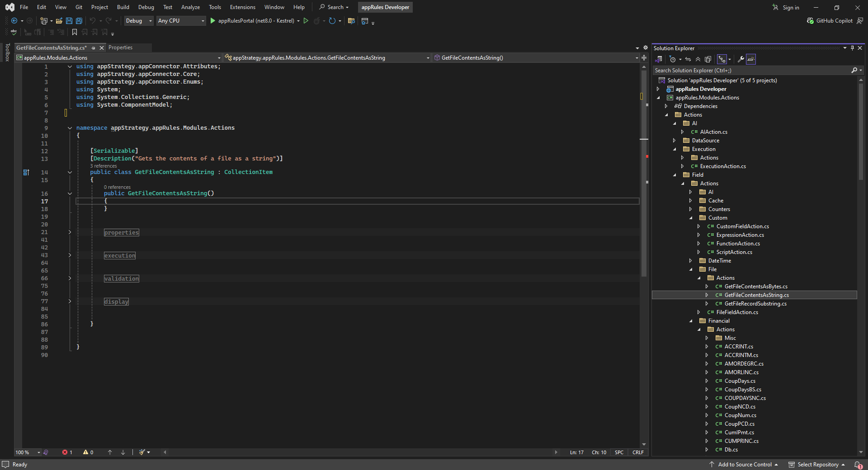Click the feedback/send feedback person icon
Image resolution: width=868 pixels, height=470 pixels.
coord(860,21)
